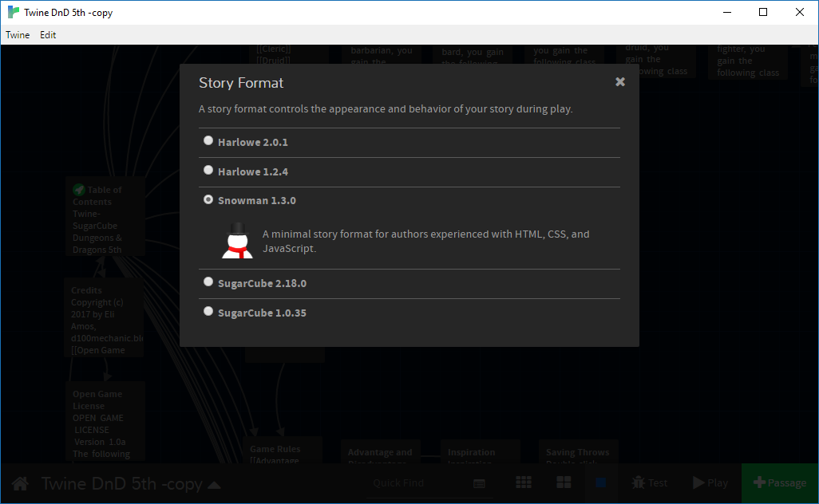
Task: Test the story with the bug button
Action: (649, 483)
